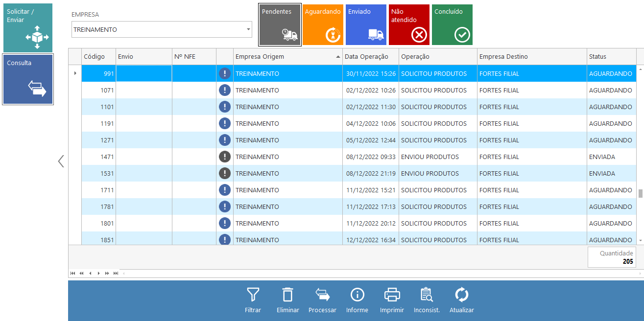This screenshot has height=321, width=644.
Task: Go to the last record navigation button
Action: click(x=116, y=273)
